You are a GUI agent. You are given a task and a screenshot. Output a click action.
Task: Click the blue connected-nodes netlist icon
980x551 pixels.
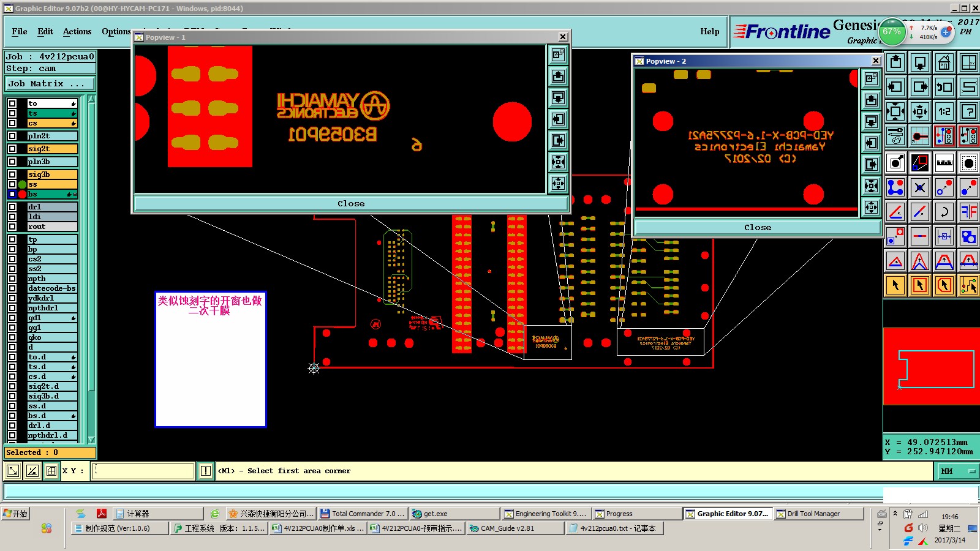[x=895, y=187]
